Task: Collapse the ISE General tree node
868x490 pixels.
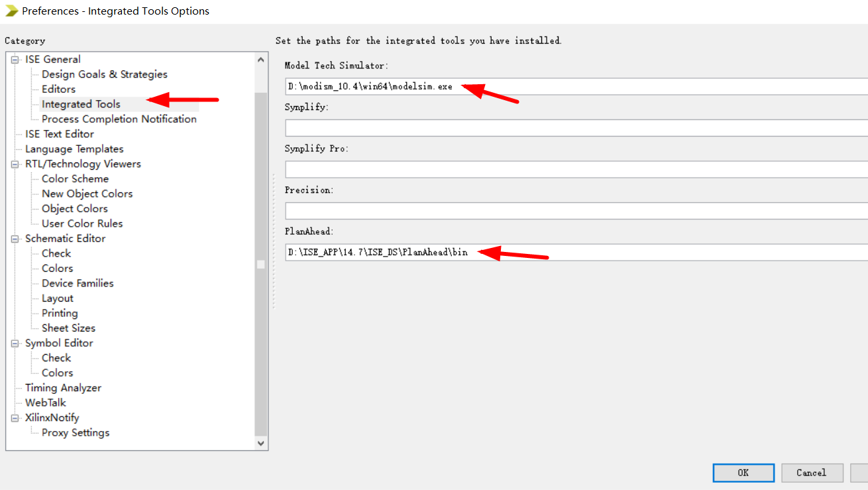Action: point(14,60)
